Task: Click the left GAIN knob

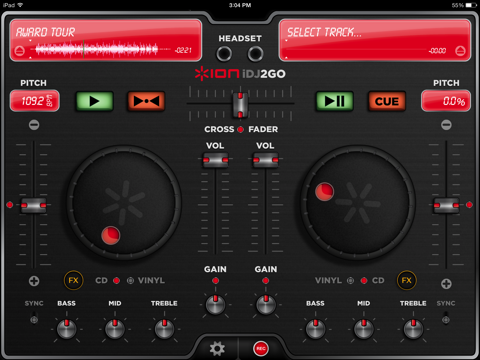Action: [215, 305]
